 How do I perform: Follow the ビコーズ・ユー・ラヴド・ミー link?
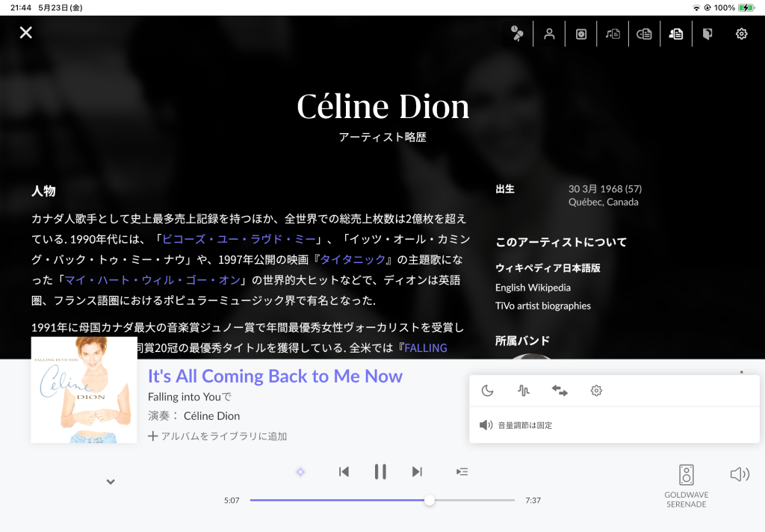click(x=238, y=239)
